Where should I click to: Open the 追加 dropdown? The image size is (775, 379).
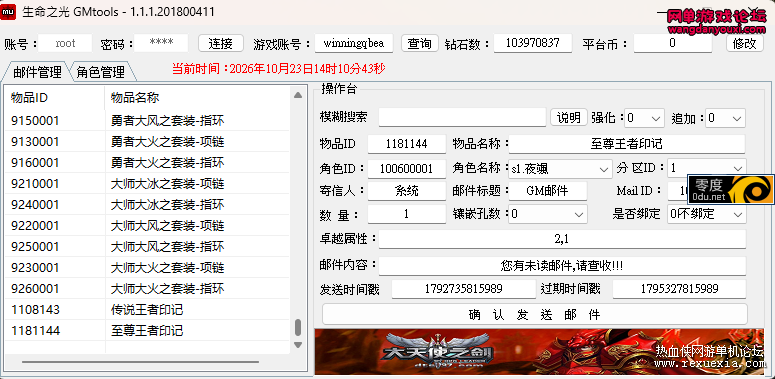726,118
